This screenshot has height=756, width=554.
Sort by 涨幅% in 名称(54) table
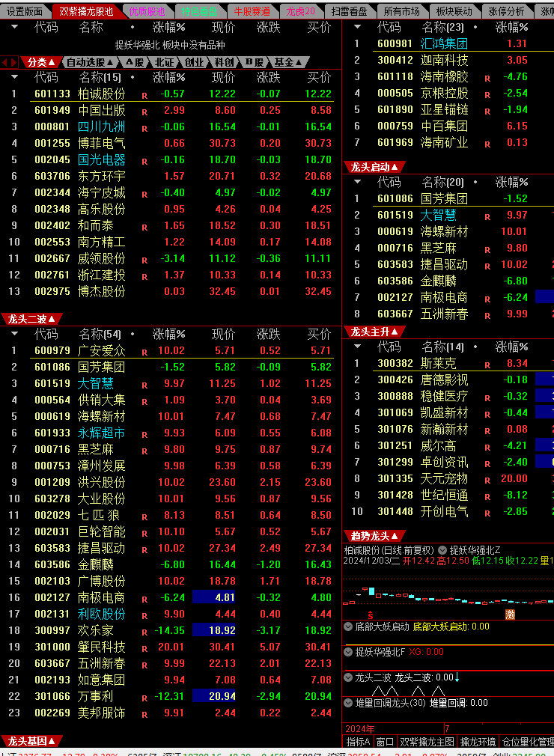(168, 334)
